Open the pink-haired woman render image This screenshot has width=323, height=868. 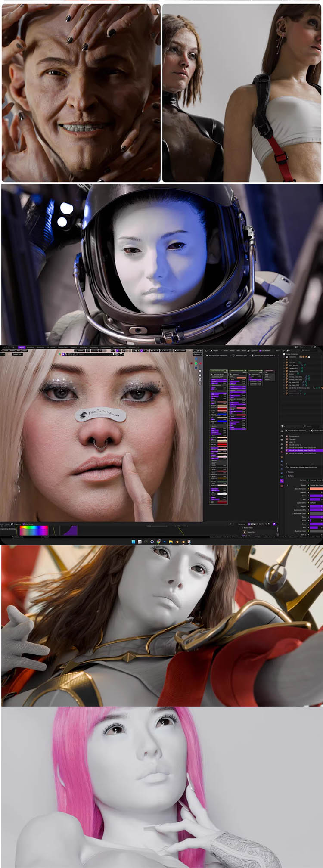tap(161, 787)
